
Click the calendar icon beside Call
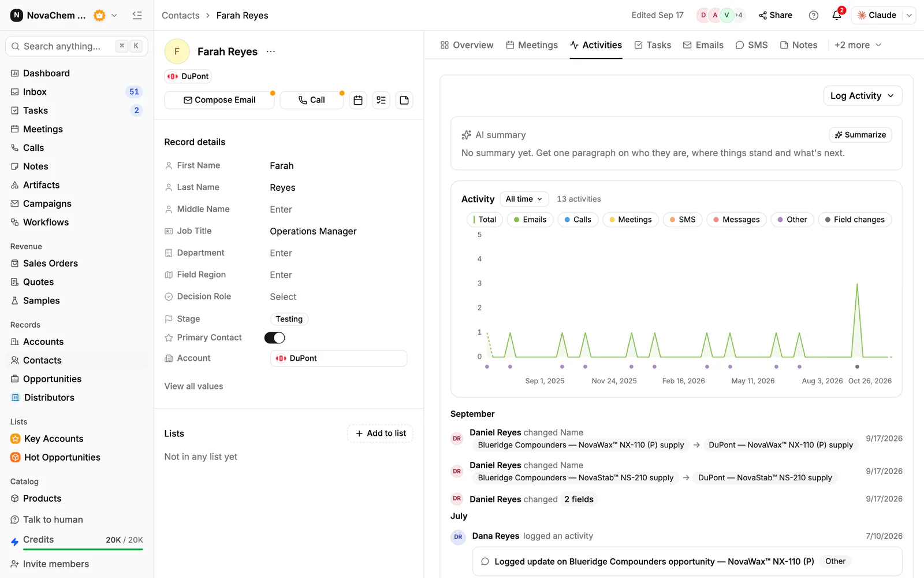(358, 100)
